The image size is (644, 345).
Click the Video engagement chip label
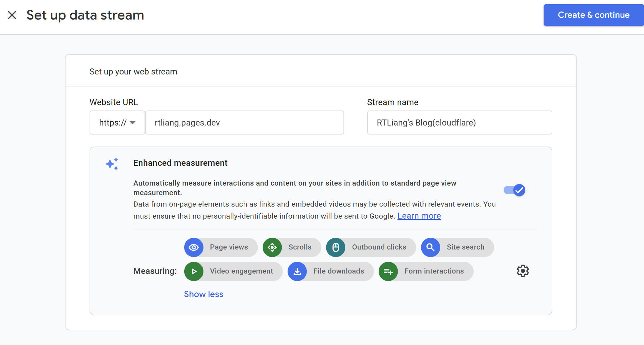241,271
